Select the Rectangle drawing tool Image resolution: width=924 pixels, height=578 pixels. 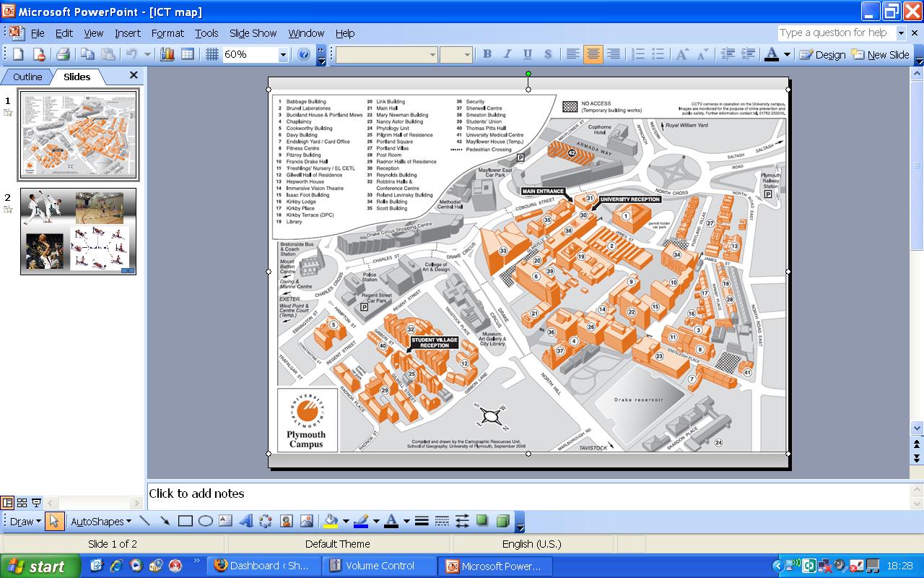pyautogui.click(x=185, y=521)
